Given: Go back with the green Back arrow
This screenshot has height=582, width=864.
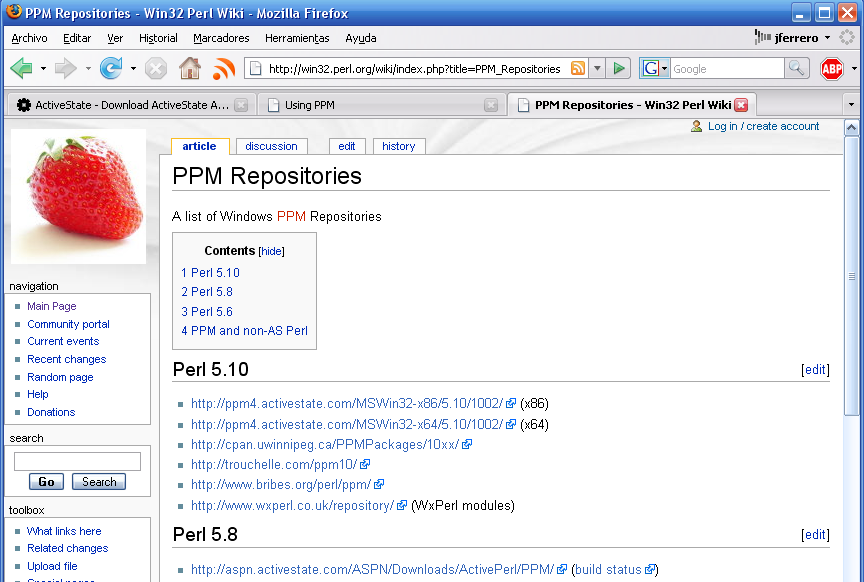Looking at the screenshot, I should click(21, 68).
